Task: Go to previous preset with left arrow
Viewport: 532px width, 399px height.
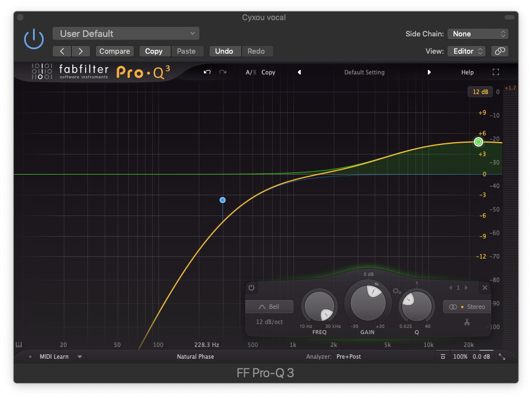Action: point(62,51)
